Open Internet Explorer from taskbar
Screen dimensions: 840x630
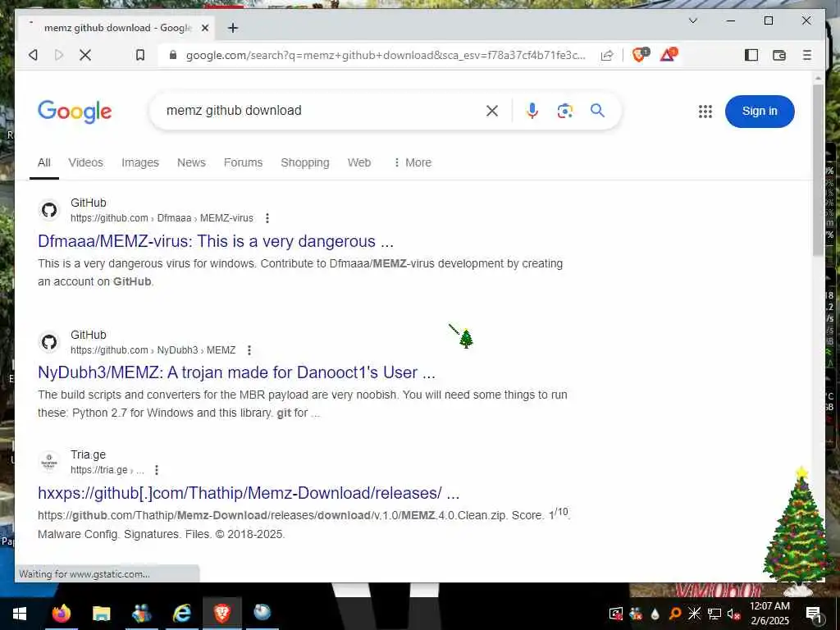pyautogui.click(x=182, y=614)
